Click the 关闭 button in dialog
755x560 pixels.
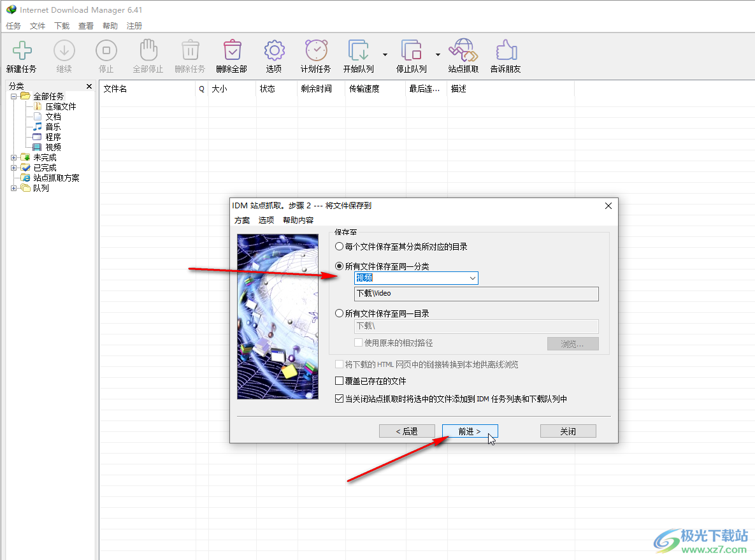coord(568,431)
